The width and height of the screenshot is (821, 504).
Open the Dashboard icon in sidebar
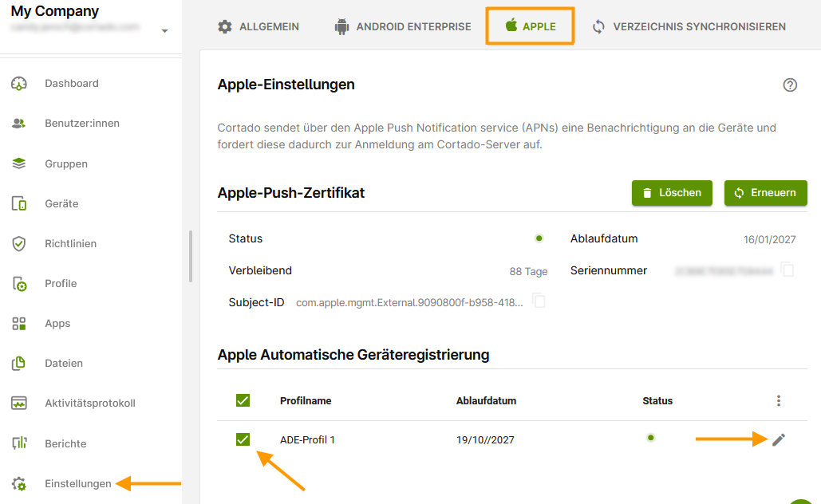click(19, 84)
